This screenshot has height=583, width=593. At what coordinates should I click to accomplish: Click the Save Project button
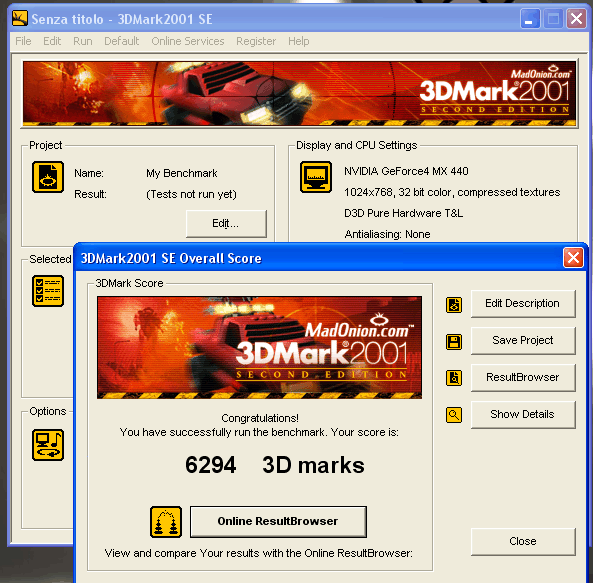(x=523, y=340)
